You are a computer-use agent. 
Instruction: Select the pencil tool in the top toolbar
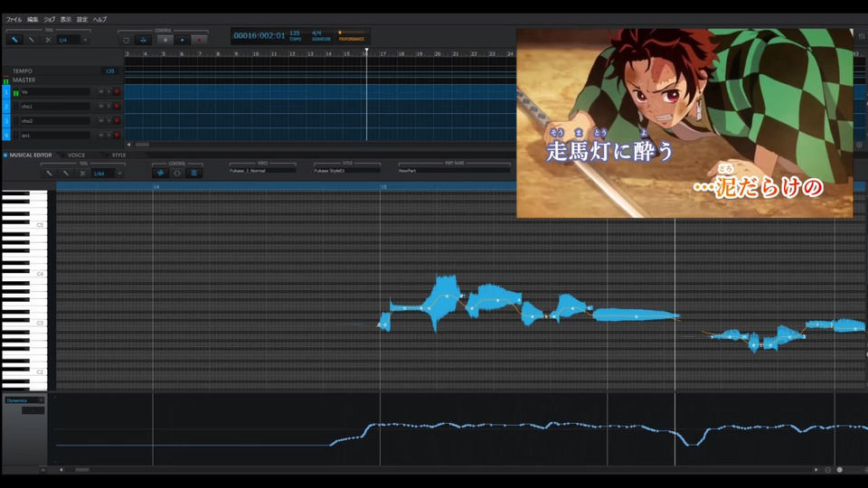[15, 40]
